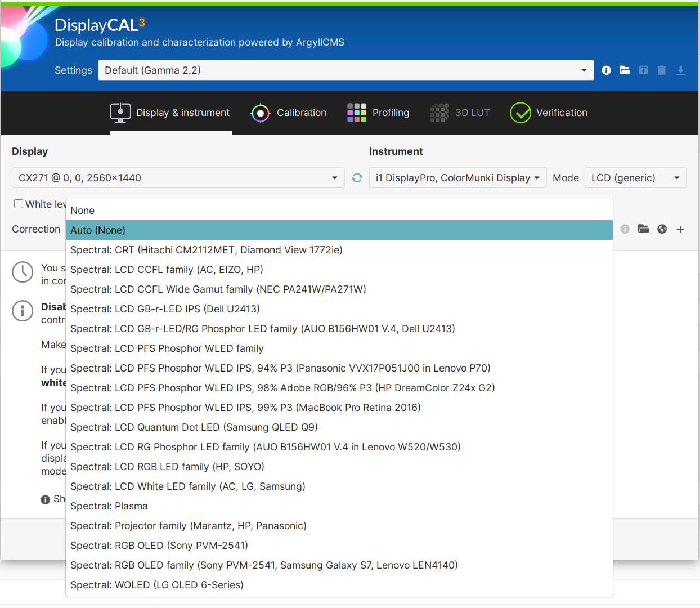This screenshot has height=608, width=700.
Task: Open settings file with folder icon
Action: [x=625, y=70]
